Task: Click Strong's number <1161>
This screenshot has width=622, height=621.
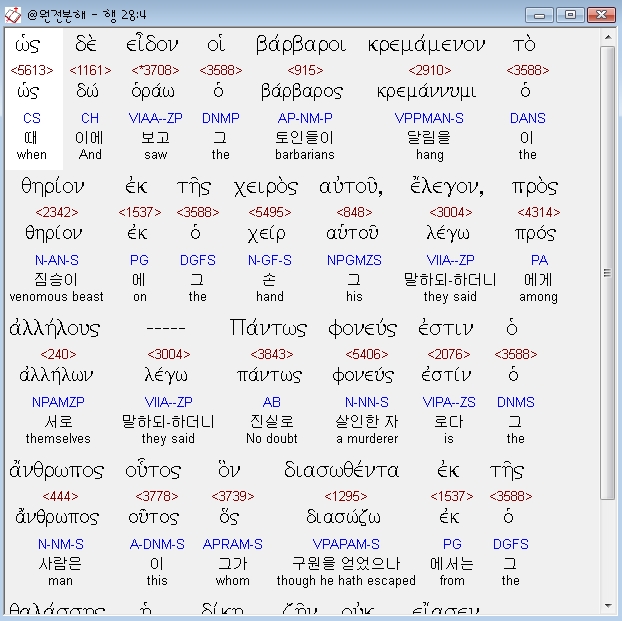Action: pyautogui.click(x=90, y=71)
